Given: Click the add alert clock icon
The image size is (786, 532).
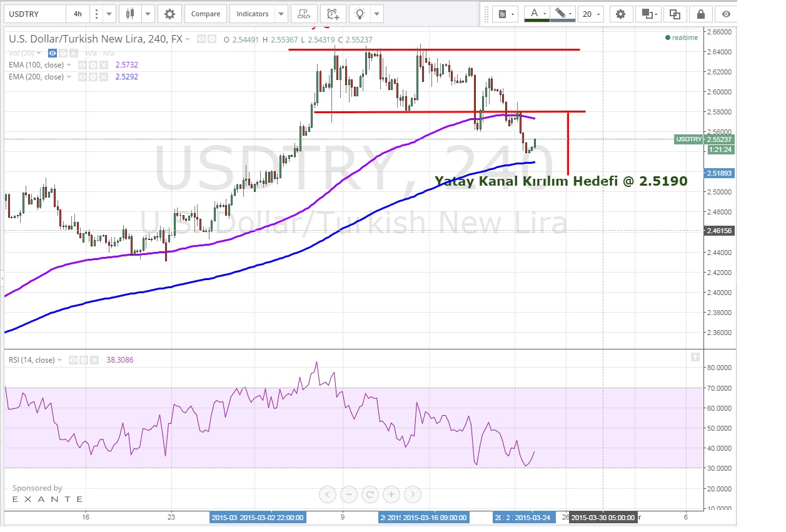Looking at the screenshot, I should click(333, 14).
